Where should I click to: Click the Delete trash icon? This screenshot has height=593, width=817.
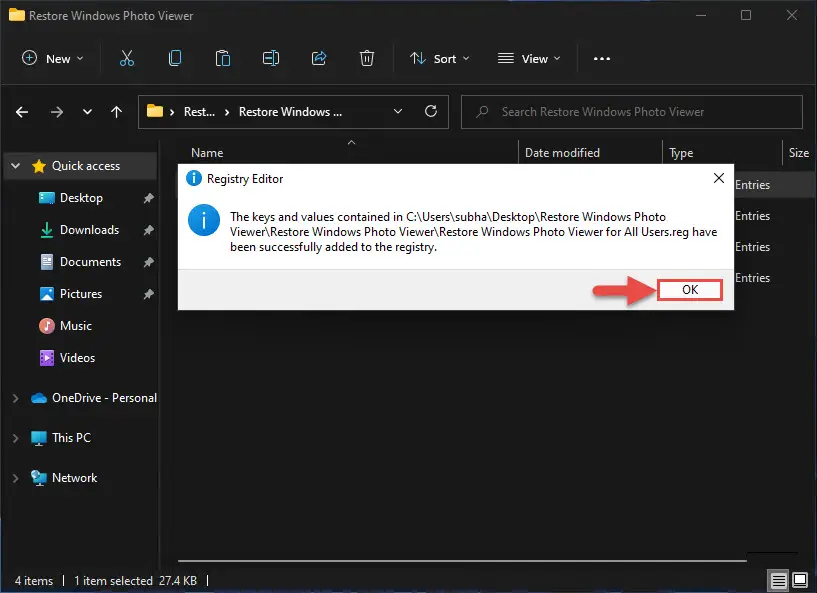[x=367, y=58]
